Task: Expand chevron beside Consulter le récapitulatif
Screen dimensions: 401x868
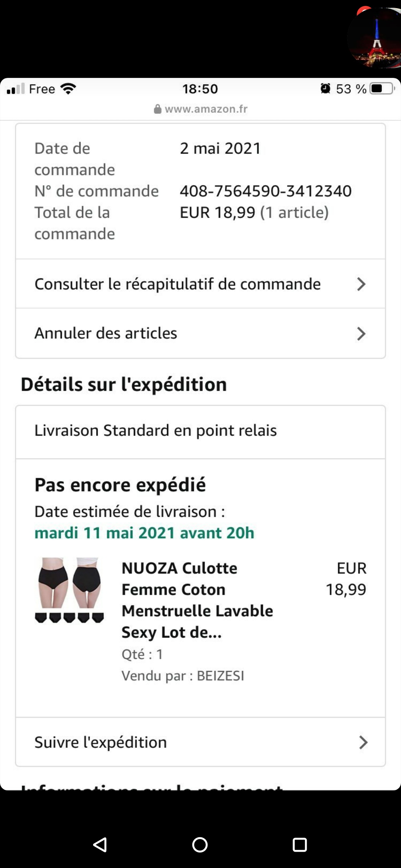Action: coord(361,284)
